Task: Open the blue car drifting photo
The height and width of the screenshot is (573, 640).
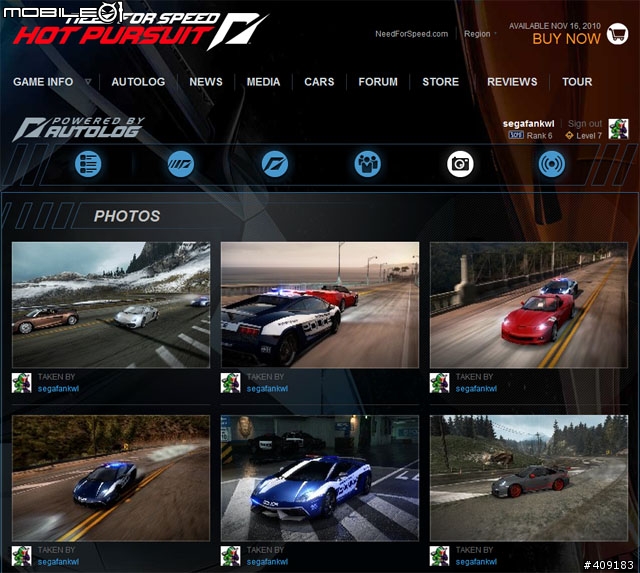Action: coord(111,478)
